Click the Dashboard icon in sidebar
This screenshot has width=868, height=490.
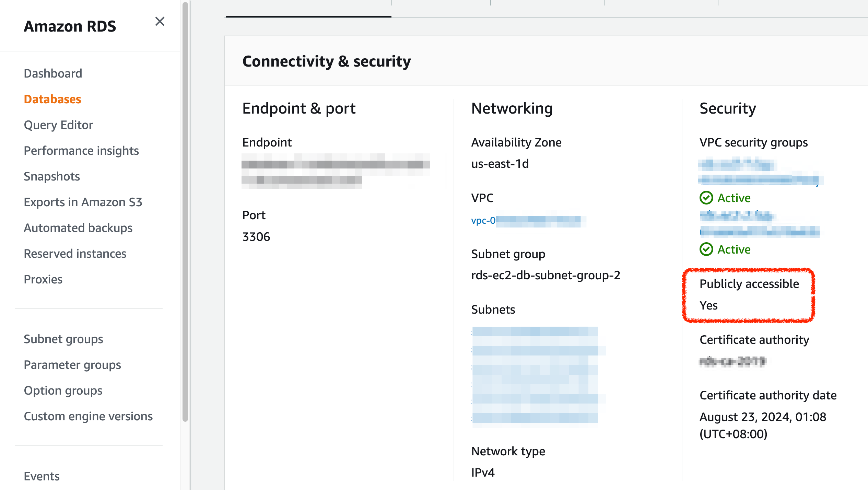pyautogui.click(x=52, y=73)
